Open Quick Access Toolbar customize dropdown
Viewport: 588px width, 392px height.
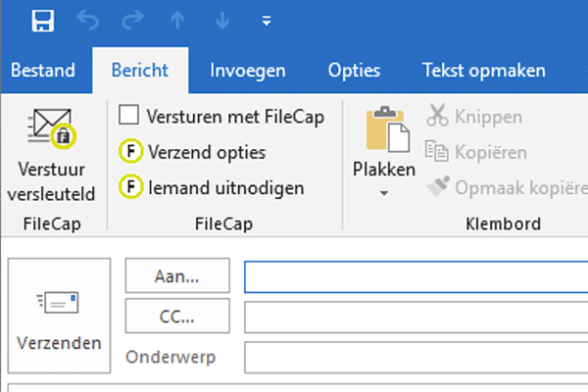click(x=268, y=21)
